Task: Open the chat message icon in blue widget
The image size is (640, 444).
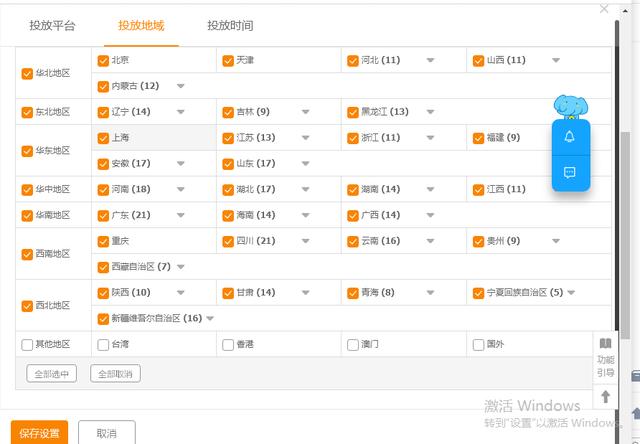Action: pos(570,172)
